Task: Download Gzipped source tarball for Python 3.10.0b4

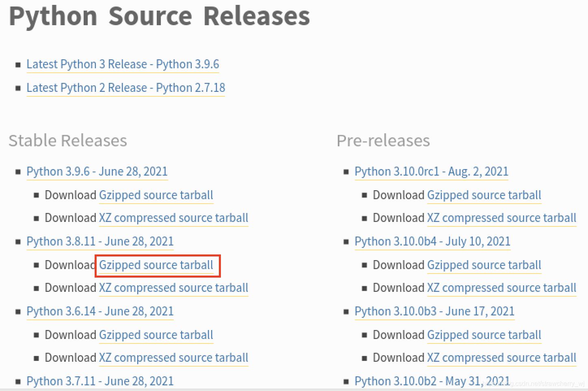Action: tap(484, 265)
